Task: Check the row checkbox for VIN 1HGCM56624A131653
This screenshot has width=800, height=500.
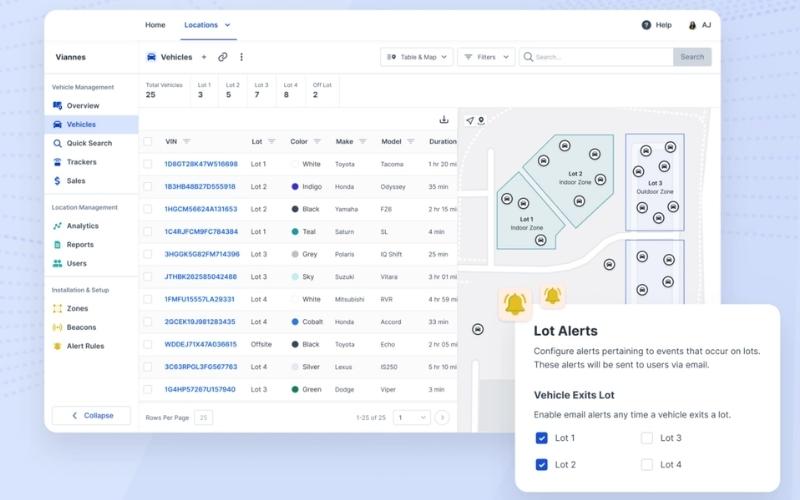Action: point(147,209)
